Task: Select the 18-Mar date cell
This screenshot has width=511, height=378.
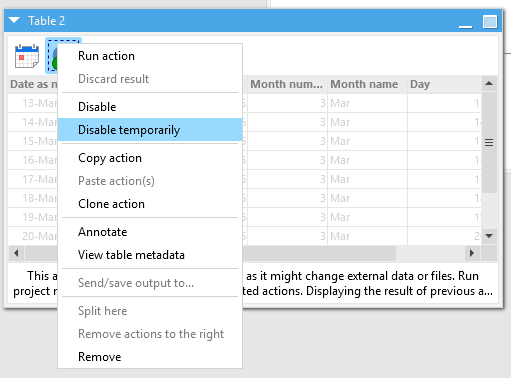Action: 33,198
